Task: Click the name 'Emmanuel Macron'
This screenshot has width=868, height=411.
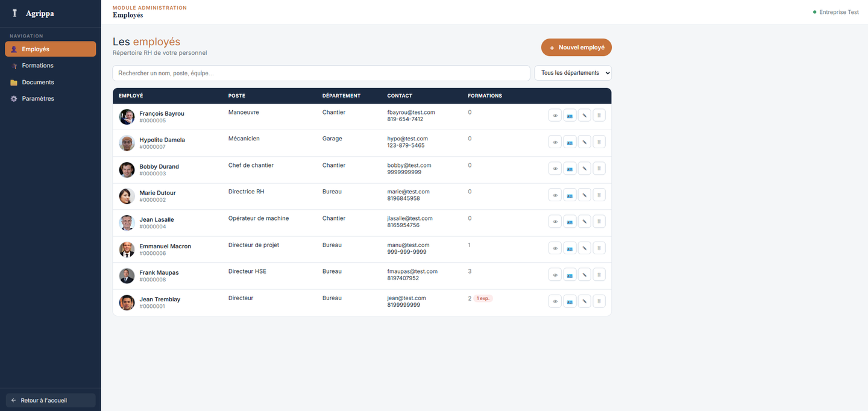Action: point(165,246)
